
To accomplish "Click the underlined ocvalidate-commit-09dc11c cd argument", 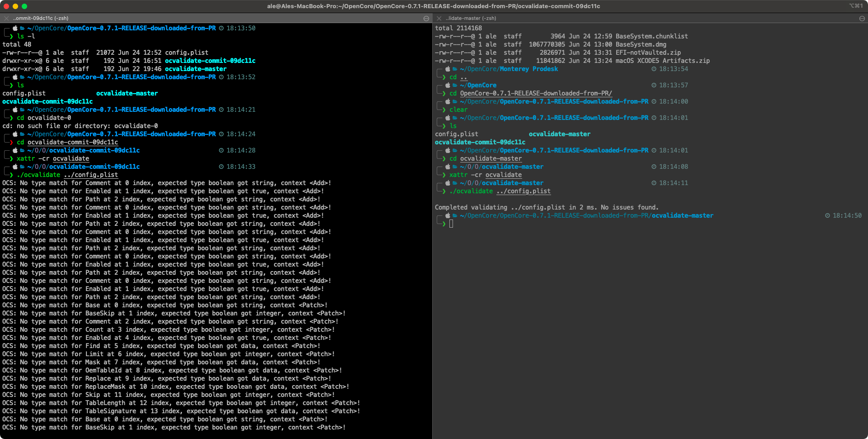I will (x=73, y=142).
